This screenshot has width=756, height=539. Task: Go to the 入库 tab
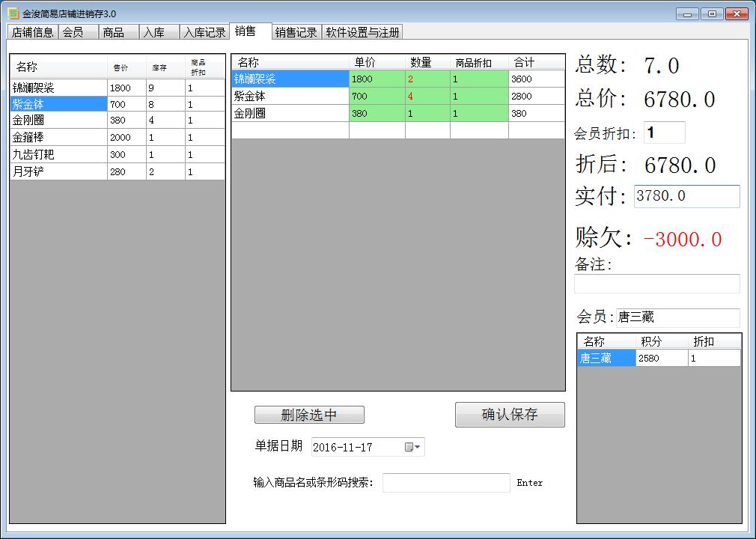tap(159, 32)
